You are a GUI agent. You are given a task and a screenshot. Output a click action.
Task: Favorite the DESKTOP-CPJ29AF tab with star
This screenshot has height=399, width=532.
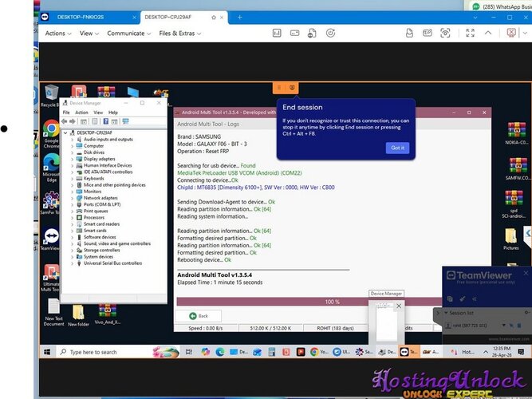tap(214, 18)
